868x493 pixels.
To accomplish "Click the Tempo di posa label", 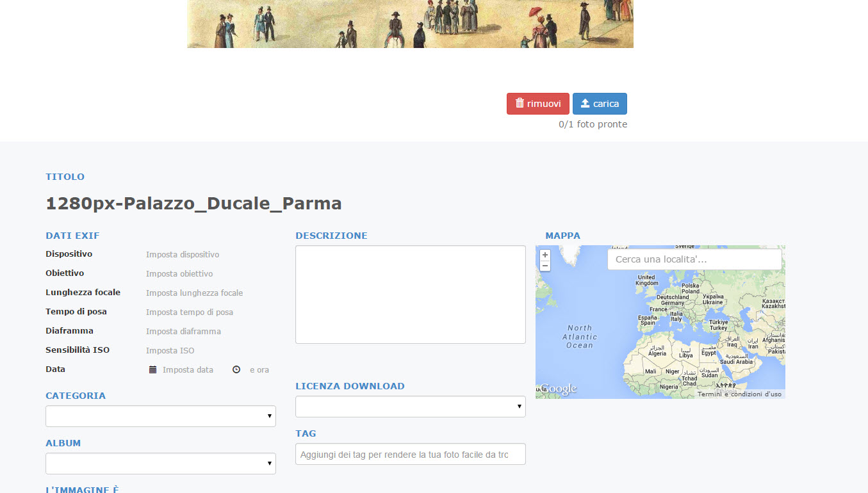I will pyautogui.click(x=76, y=312).
